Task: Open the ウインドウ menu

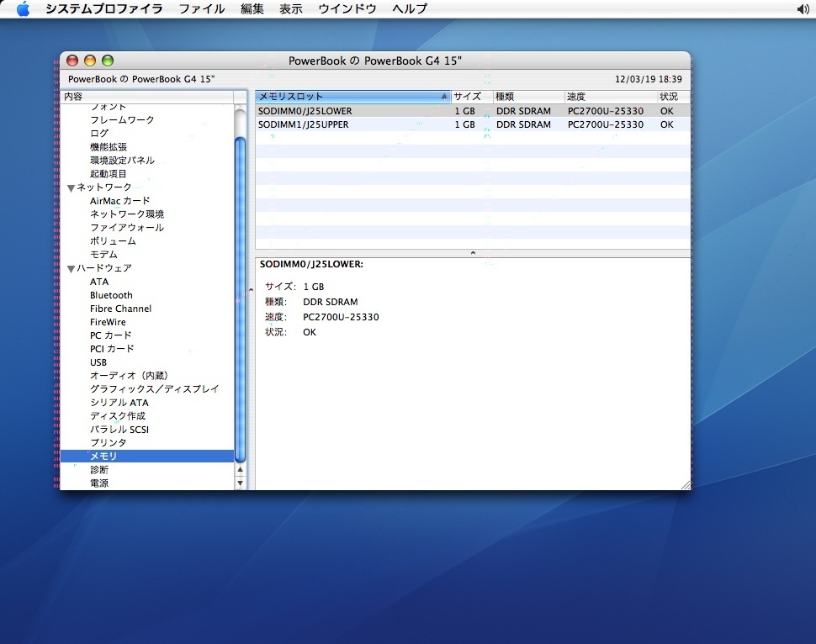Action: pos(347,9)
